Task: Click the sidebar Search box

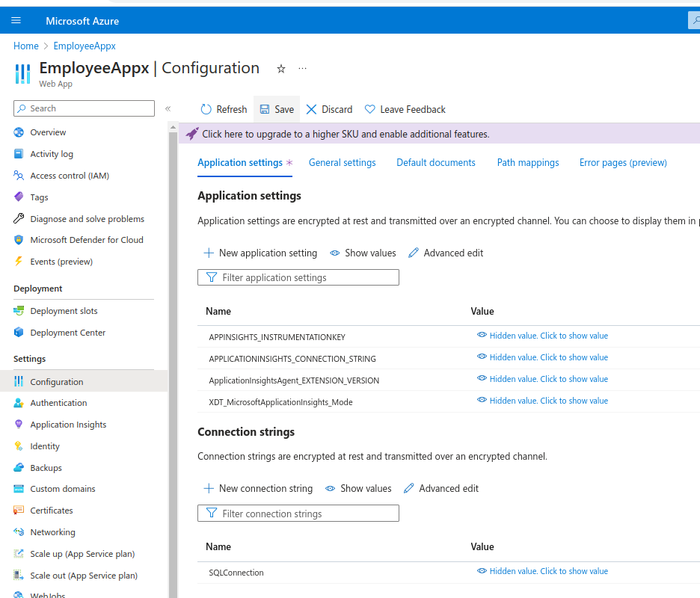Action: click(84, 108)
